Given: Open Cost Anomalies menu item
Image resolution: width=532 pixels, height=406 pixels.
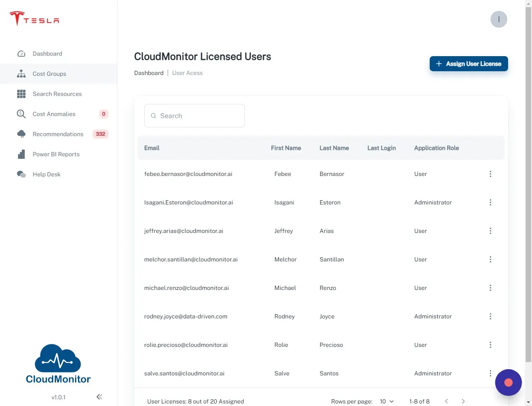Looking at the screenshot, I should point(58,114).
